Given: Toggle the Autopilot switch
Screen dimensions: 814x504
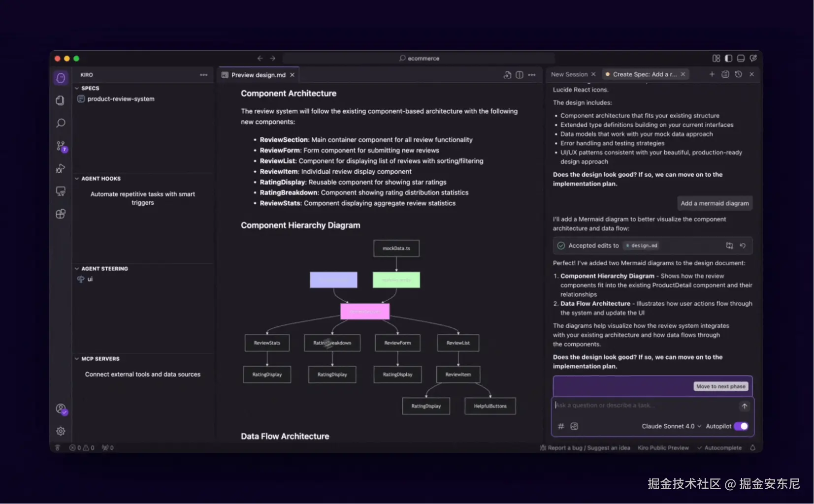Looking at the screenshot, I should (741, 426).
